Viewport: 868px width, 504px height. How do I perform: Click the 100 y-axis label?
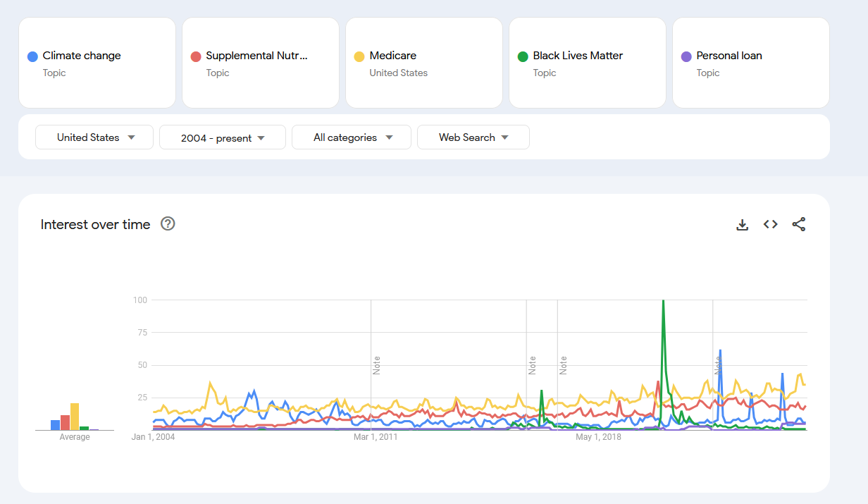140,300
